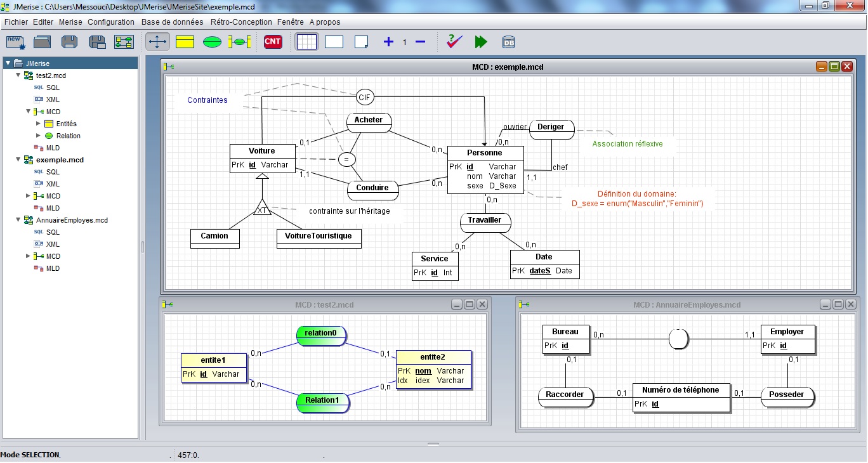Collapse the AnnuaireEmployes.mcd tree node
Screen dimensions: 868x463
[18, 220]
